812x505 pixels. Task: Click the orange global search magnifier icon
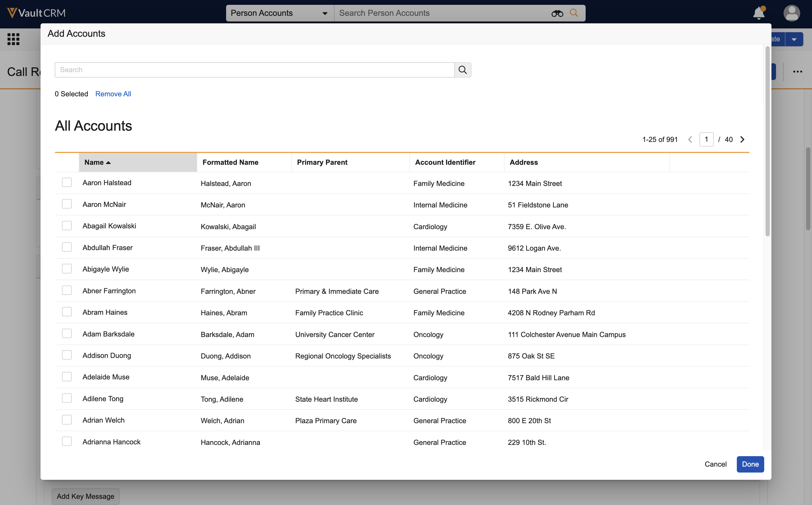coord(574,13)
